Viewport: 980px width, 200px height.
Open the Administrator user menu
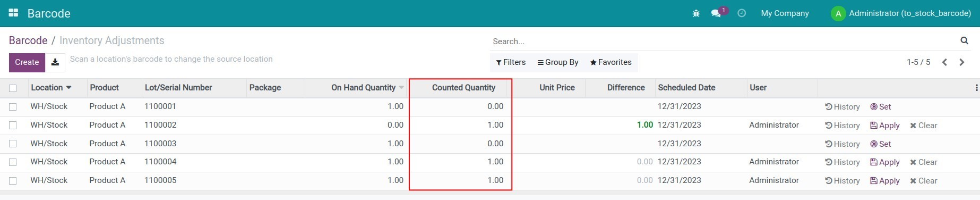(901, 13)
